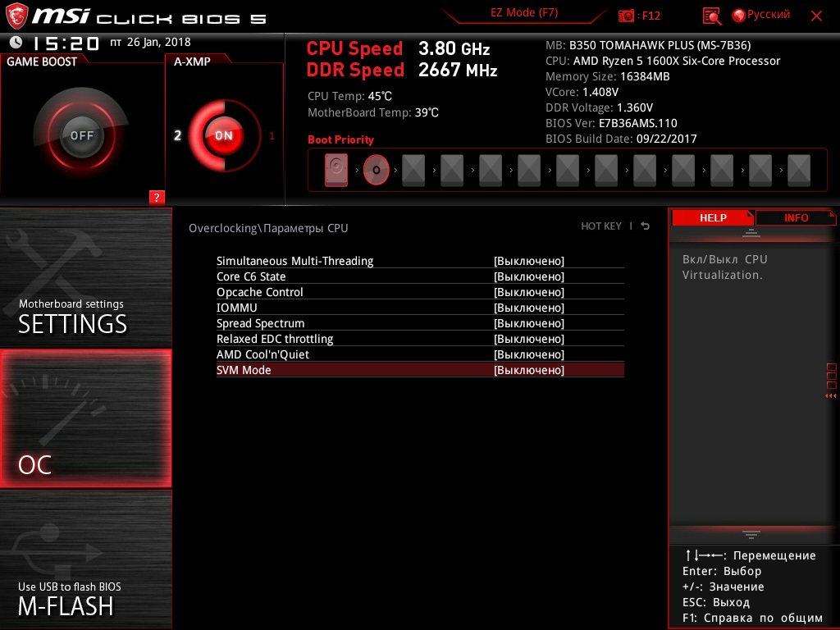840x630 pixels.
Task: Click the globe language icon
Action: pos(739,16)
